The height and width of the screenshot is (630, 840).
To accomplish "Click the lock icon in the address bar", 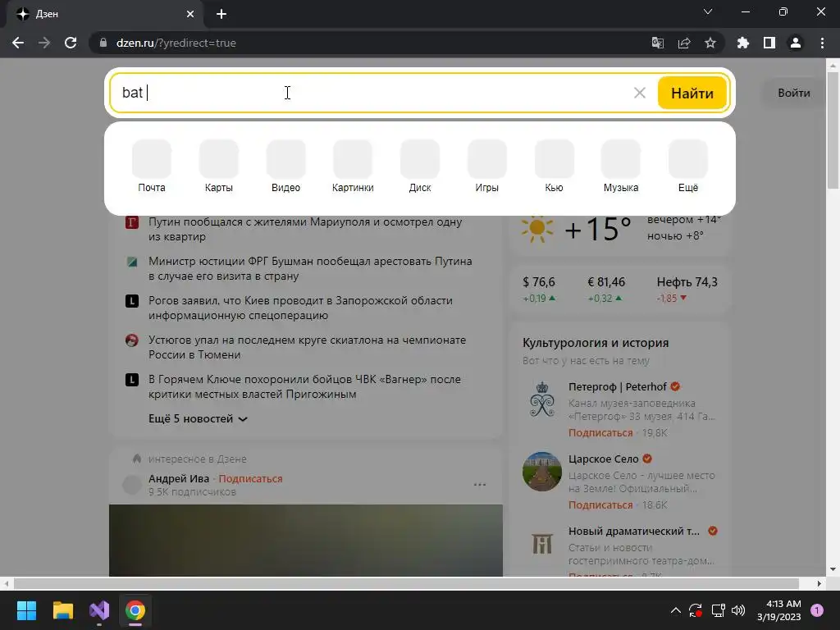I will click(x=103, y=43).
